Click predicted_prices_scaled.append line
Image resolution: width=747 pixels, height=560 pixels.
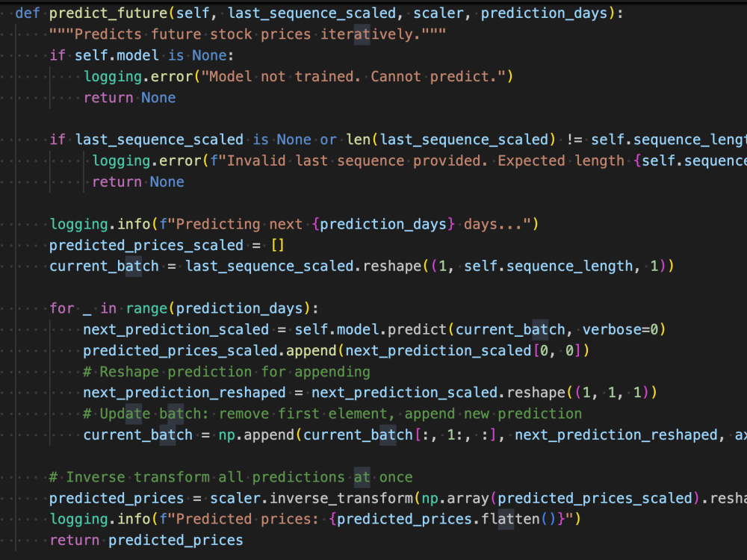(336, 351)
